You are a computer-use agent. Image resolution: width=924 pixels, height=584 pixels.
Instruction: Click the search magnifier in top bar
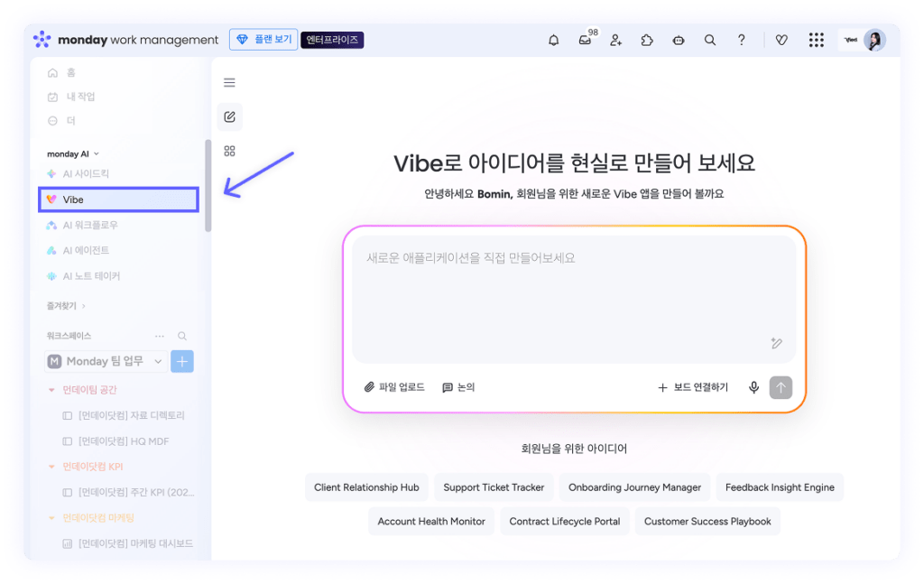tap(710, 41)
